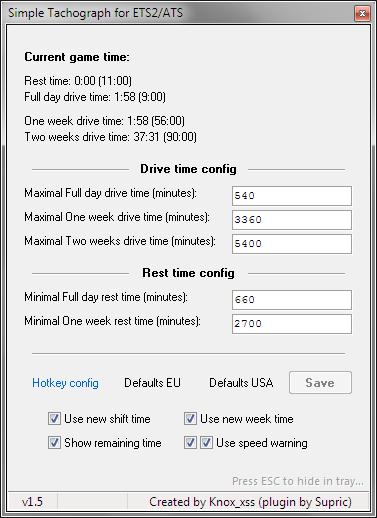Disable Use new week time checkbox

tap(190, 419)
